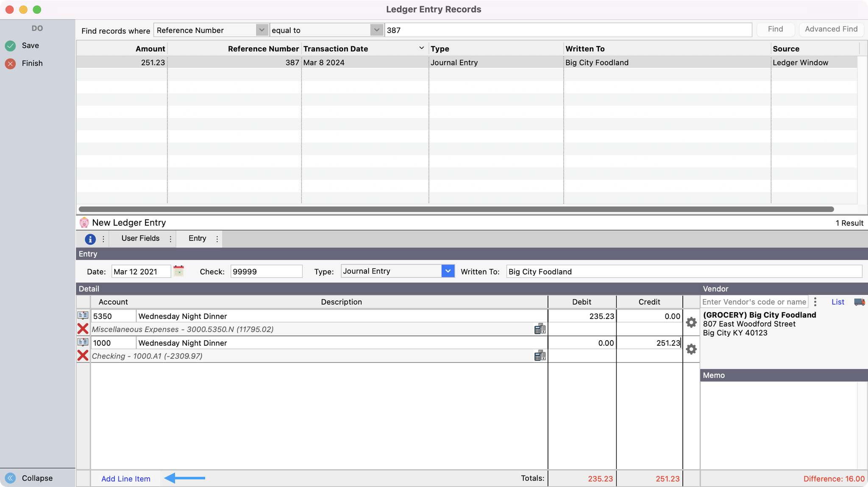Switch to the User Fields tab
This screenshot has width=868, height=487.
tap(140, 238)
